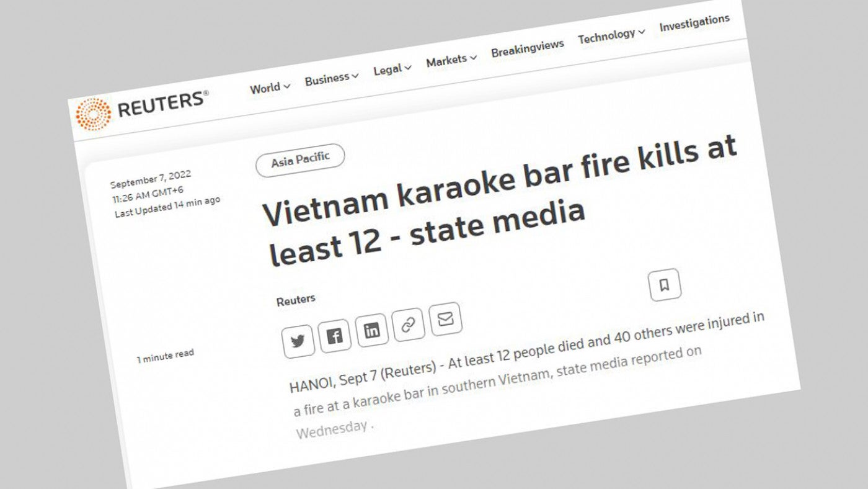Image resolution: width=868 pixels, height=489 pixels.
Task: Copy the article link icon
Action: tap(408, 325)
